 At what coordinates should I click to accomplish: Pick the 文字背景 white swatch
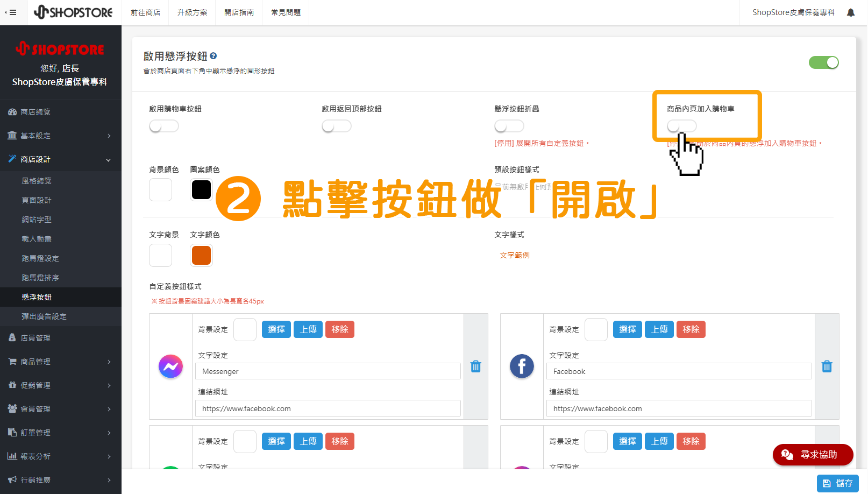[160, 255]
